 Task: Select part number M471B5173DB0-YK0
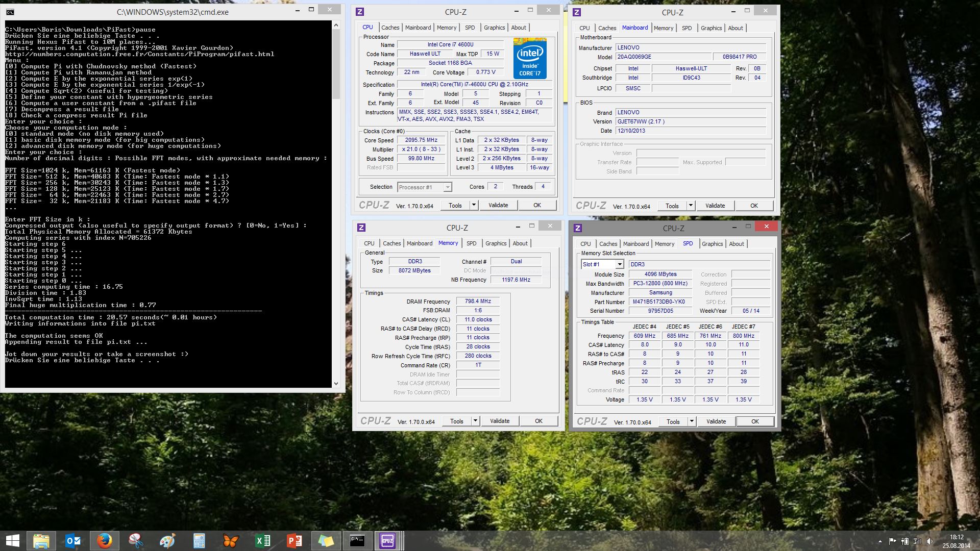pyautogui.click(x=660, y=302)
